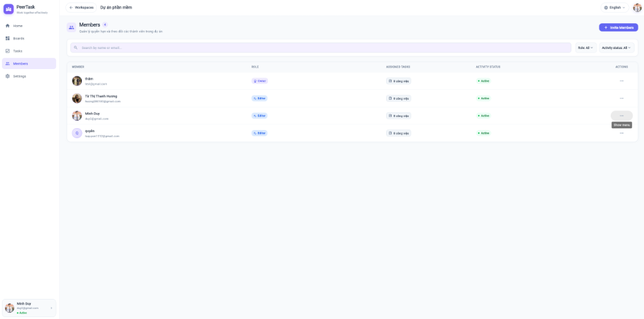Click the sidebar bottom user avatar
The height and width of the screenshot is (319, 644).
(9, 308)
